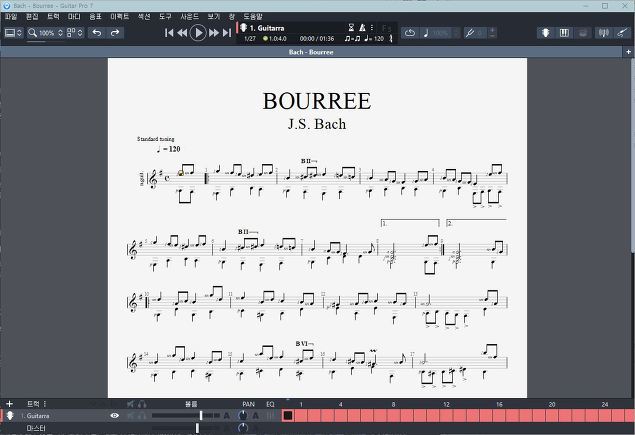635x435 pixels.
Task: Open the 파일 menu
Action: (11, 17)
